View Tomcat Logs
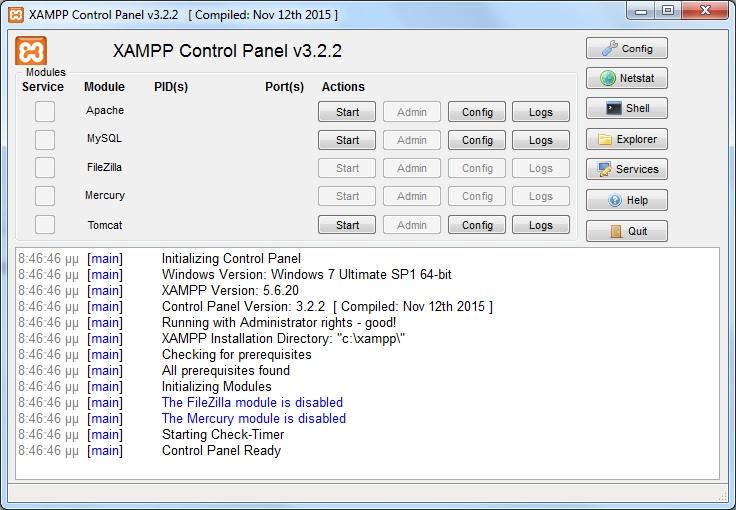Viewport: 736px width, 510px height. coord(541,225)
